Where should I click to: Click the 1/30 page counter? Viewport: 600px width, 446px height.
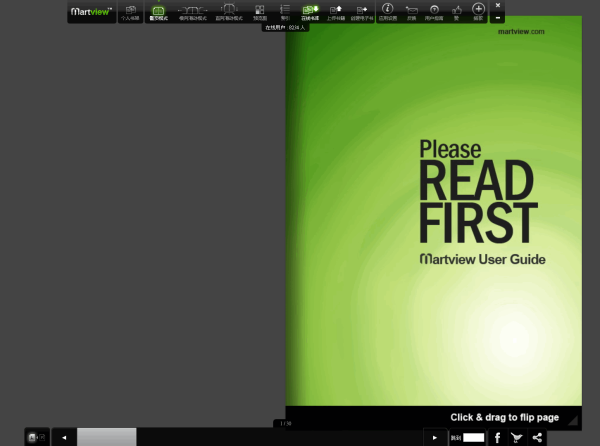285,423
